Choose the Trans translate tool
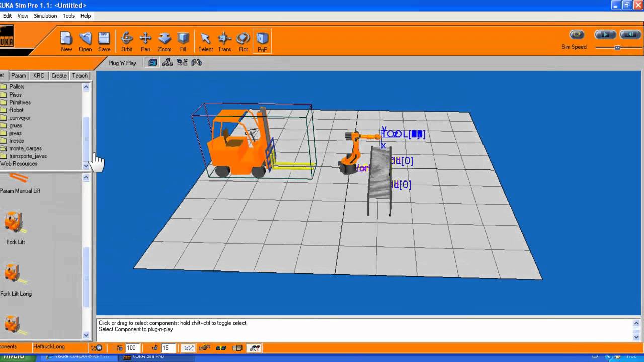This screenshot has width=644, height=362. point(224,42)
